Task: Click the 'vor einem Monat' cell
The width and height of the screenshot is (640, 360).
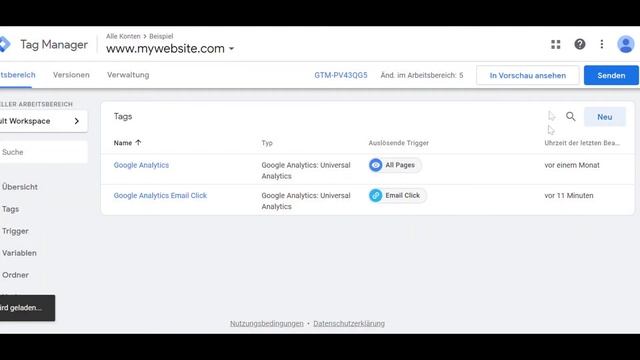Action: tap(572, 165)
